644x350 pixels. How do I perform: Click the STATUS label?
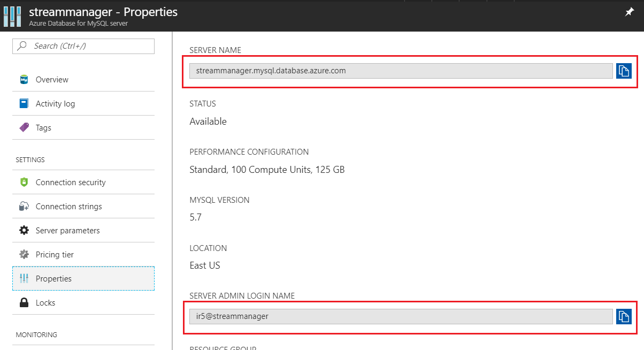pyautogui.click(x=203, y=104)
